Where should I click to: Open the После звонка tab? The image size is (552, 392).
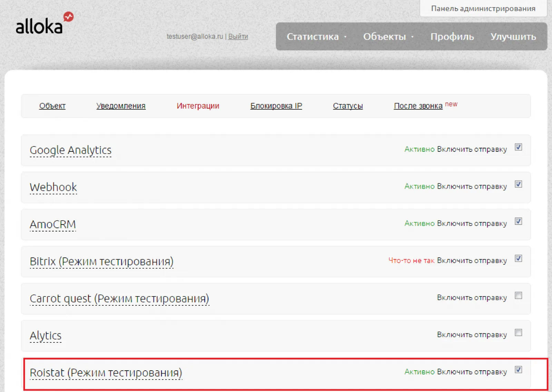click(x=418, y=106)
